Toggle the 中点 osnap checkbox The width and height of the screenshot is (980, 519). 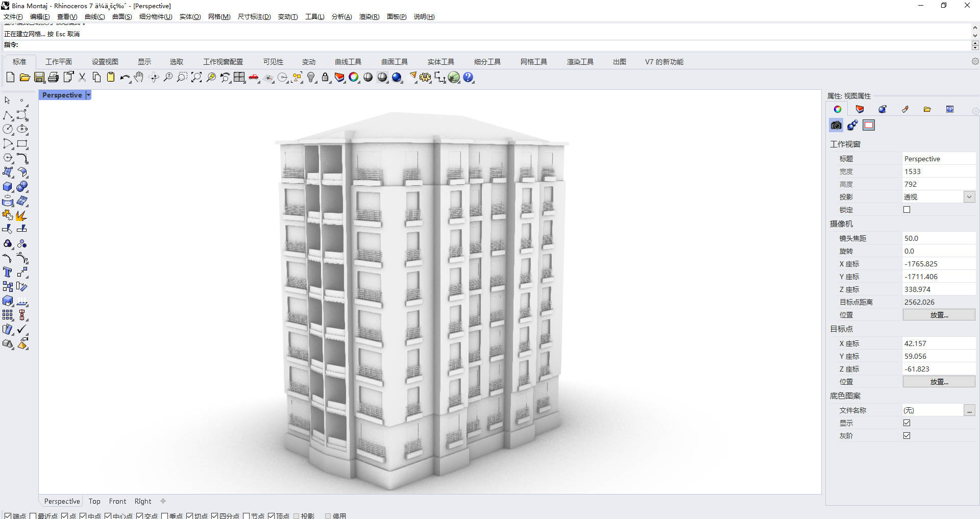tap(83, 516)
